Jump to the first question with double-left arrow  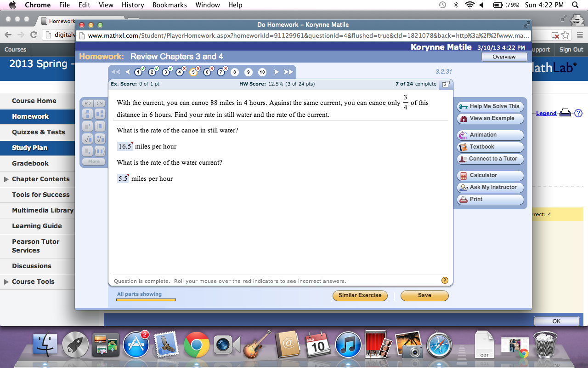point(116,72)
